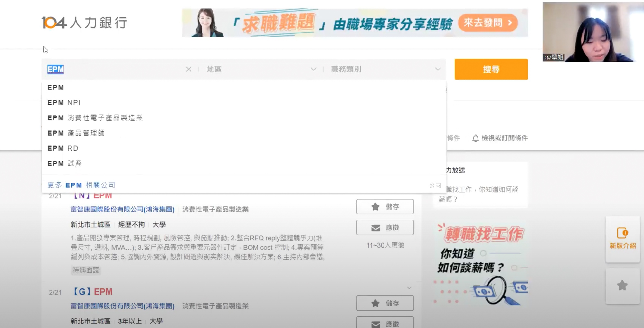Click the PM學姐 webcam video thumbnail

(593, 32)
